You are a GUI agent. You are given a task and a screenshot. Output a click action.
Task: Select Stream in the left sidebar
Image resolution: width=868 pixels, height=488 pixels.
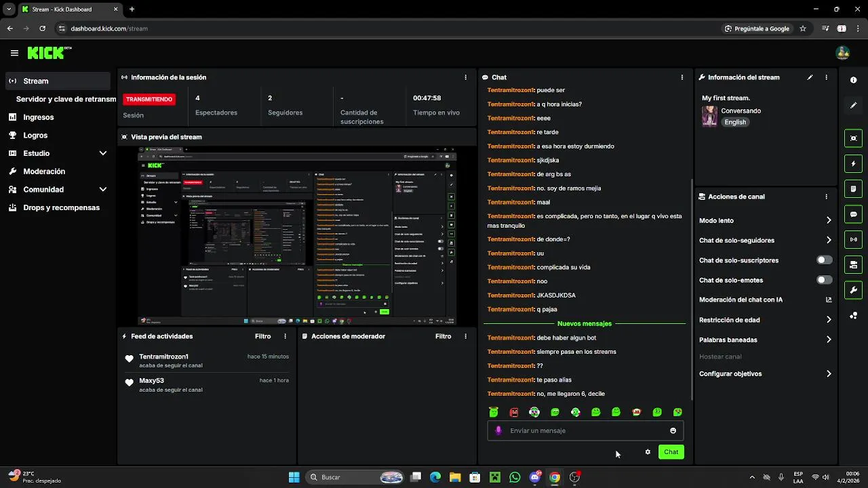tap(58, 81)
